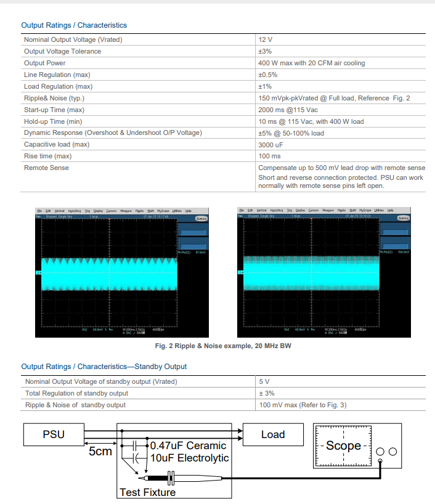Click the Pk-Pk 97.6mV measurement readout
The width and height of the screenshot is (435, 504).
click(x=193, y=252)
